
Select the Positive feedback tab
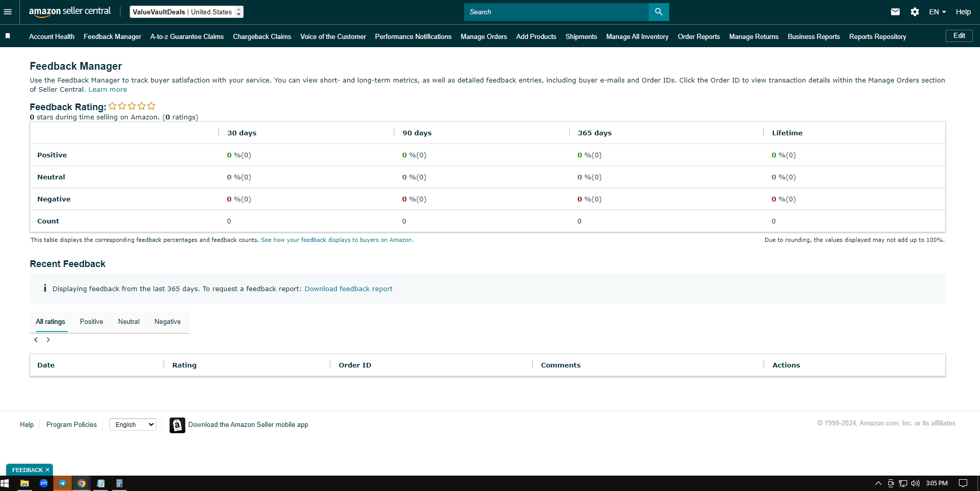coord(91,321)
